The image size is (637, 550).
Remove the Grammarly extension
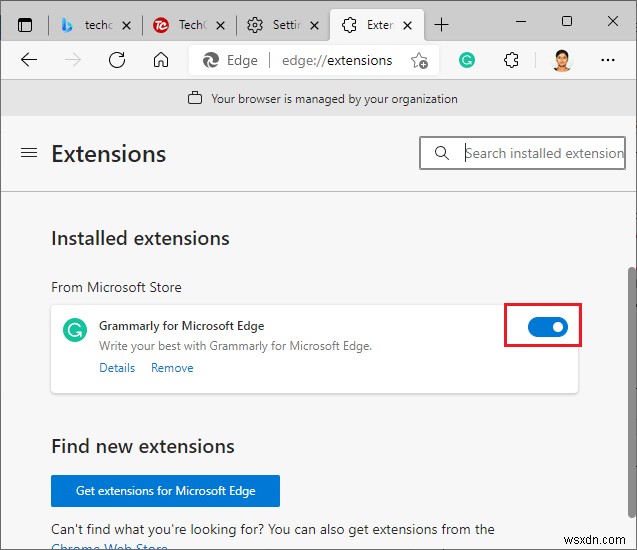coord(172,368)
